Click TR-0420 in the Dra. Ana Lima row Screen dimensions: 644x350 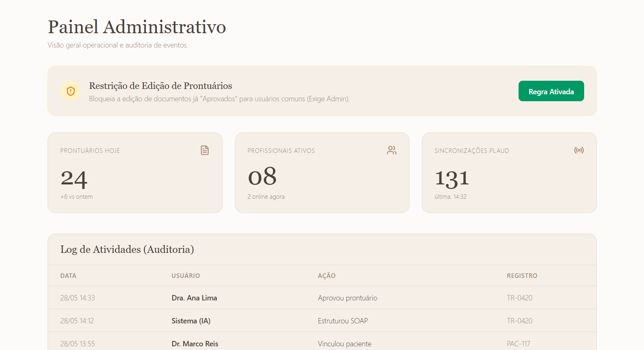click(x=519, y=298)
